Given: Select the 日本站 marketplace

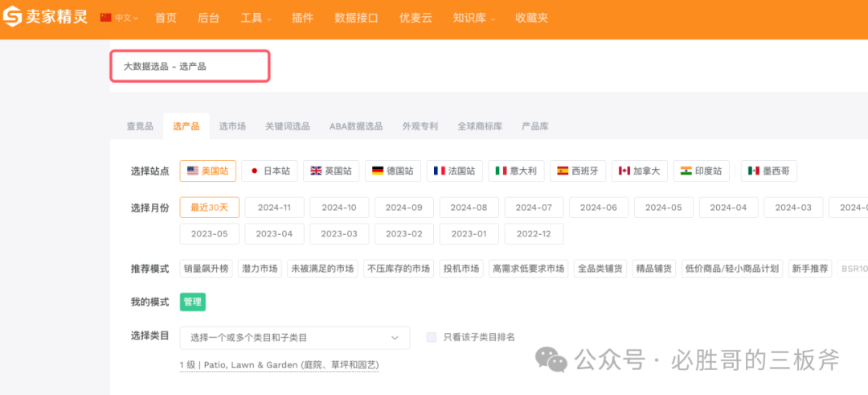Looking at the screenshot, I should 269,171.
